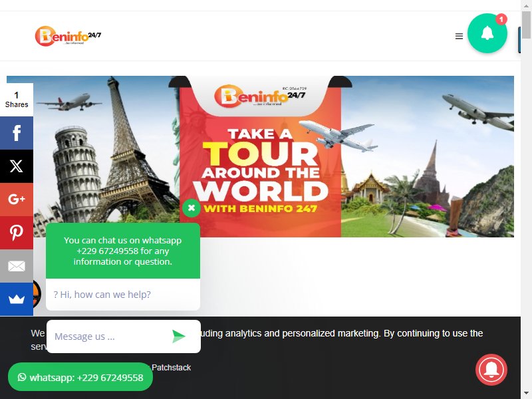Close the WhatsApp chat popup

pos(192,207)
